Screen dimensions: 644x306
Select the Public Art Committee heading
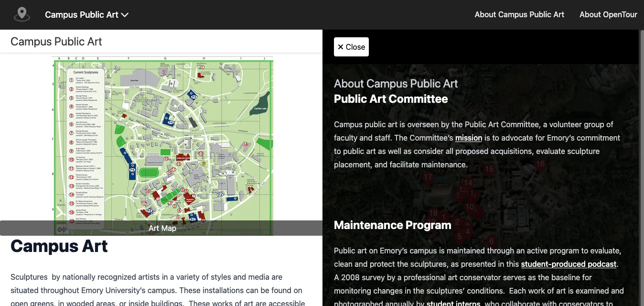[391, 99]
